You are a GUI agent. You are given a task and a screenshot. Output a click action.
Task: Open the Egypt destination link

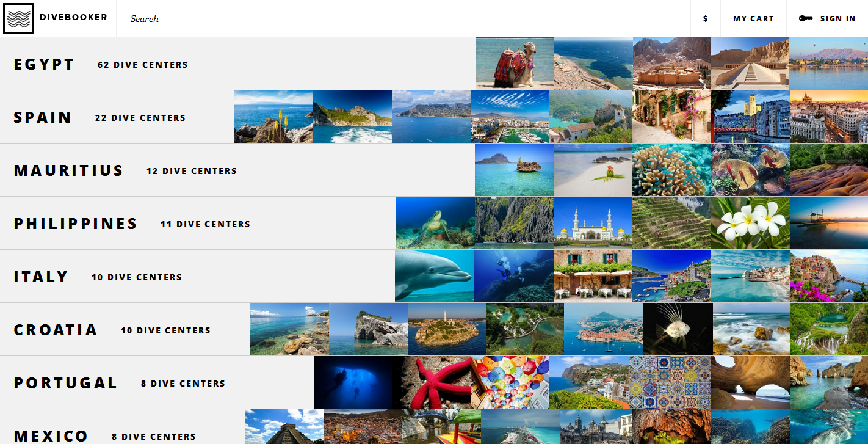point(44,65)
